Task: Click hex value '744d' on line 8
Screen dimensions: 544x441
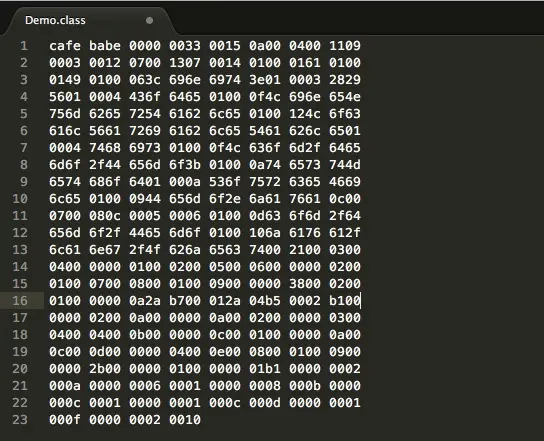Action: click(x=345, y=164)
